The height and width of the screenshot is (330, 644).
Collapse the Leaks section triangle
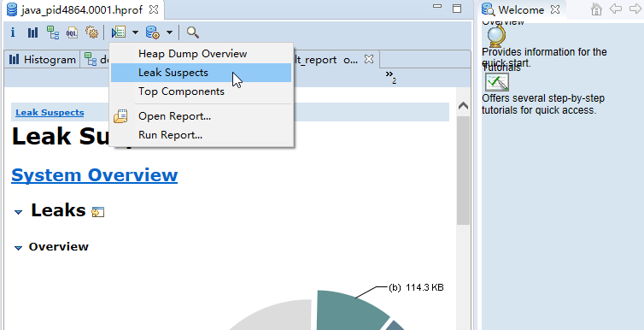click(18, 212)
